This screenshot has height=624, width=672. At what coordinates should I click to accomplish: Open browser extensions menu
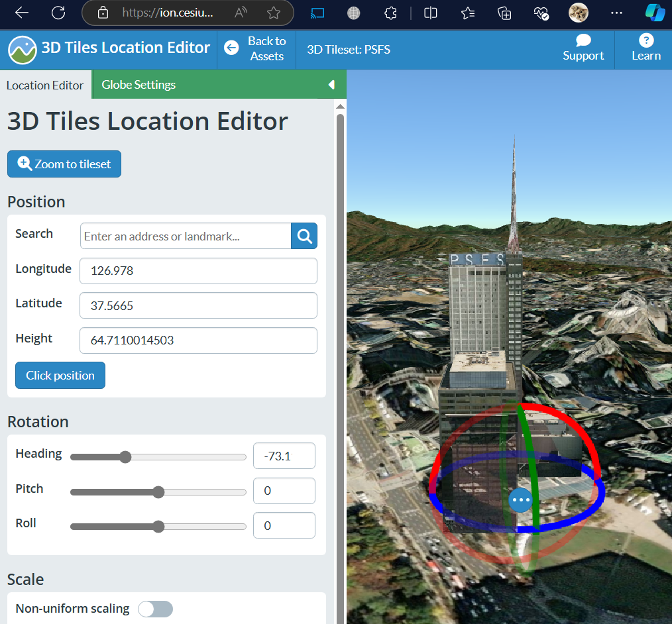pyautogui.click(x=390, y=13)
